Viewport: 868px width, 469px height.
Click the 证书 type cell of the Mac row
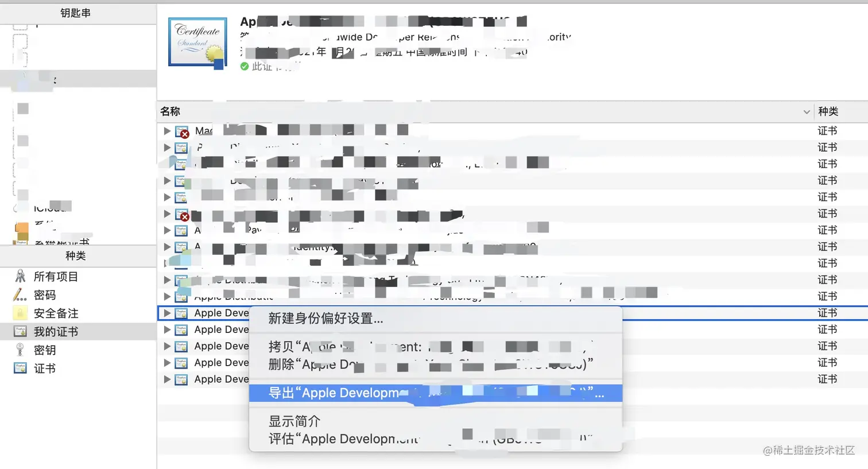(827, 131)
